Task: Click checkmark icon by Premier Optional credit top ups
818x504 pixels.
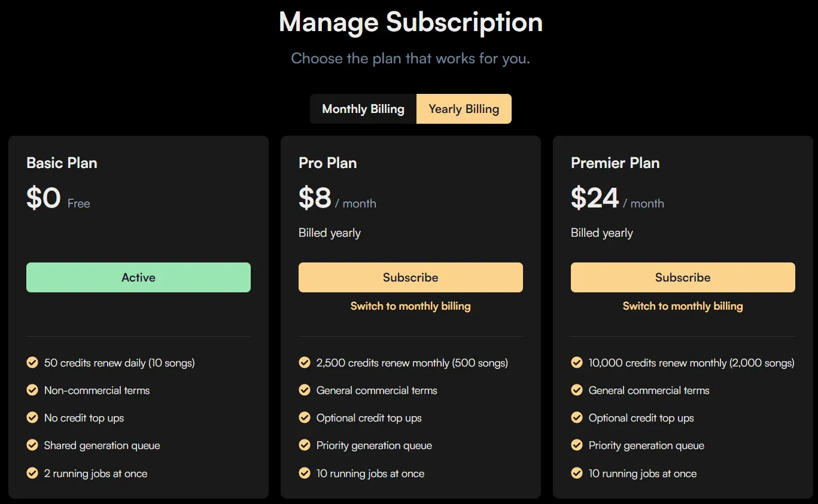Action: 577,417
